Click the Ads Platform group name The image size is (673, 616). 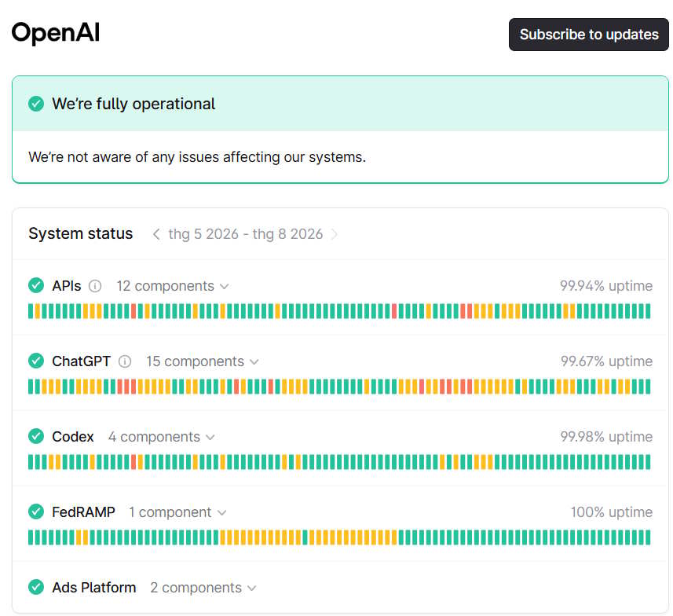[x=94, y=588]
